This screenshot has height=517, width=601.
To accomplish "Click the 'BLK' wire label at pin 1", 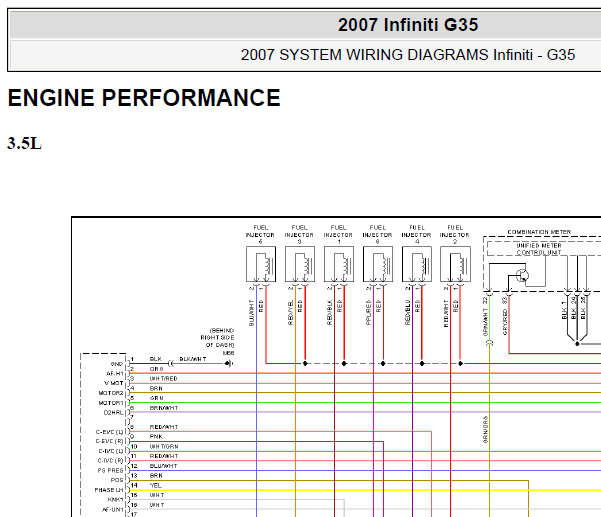I will (156, 359).
